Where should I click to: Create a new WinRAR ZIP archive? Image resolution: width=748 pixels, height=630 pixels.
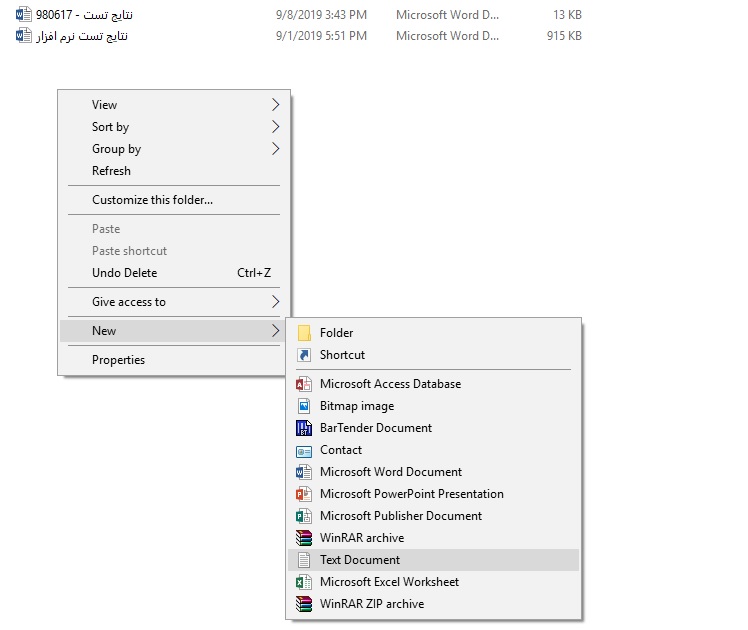[434, 603]
